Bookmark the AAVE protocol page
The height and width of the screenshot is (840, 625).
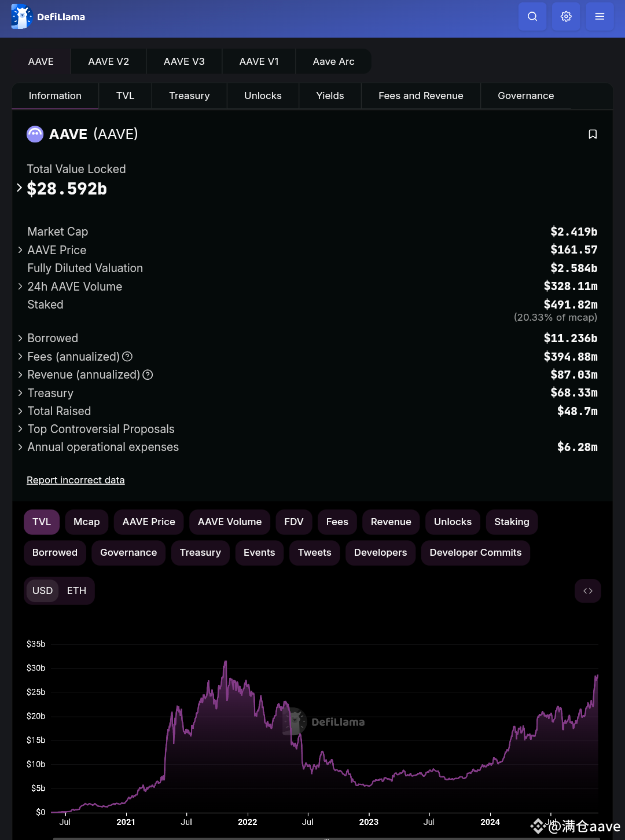point(593,134)
